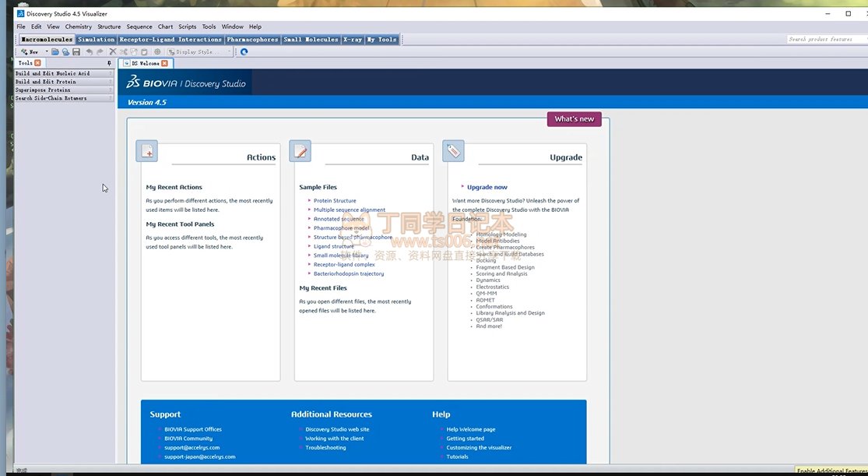Click the Upgrade card tag icon

pyautogui.click(x=453, y=150)
